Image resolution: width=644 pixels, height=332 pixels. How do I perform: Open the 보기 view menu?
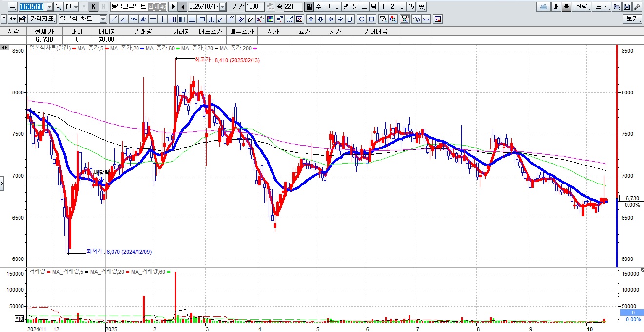pyautogui.click(x=631, y=19)
